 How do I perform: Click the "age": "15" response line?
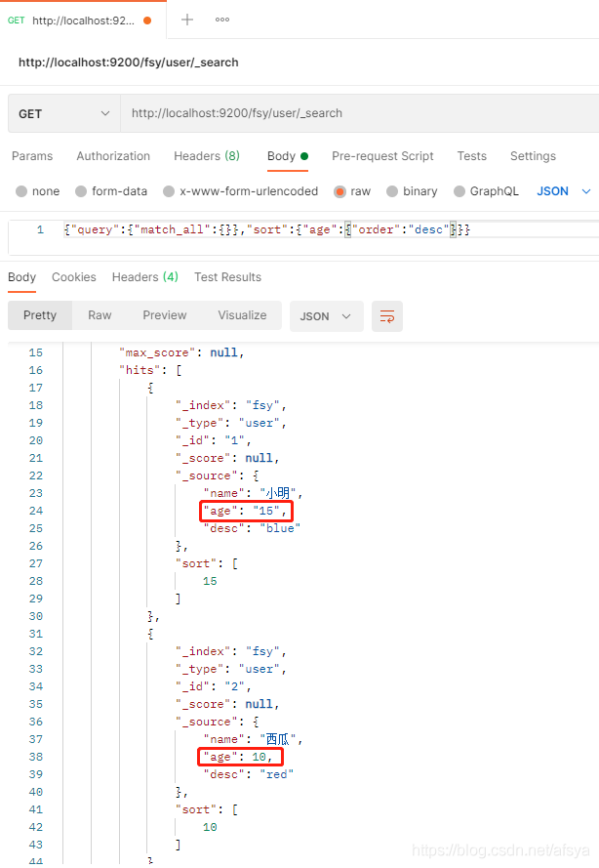[x=246, y=511]
